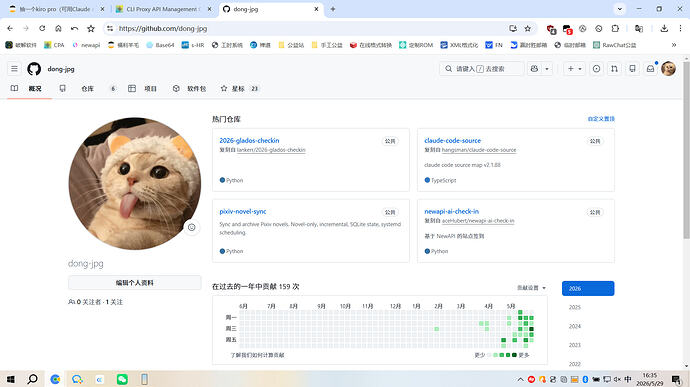Switch to the 概况 overview tab
The image size is (690, 387).
(x=26, y=88)
